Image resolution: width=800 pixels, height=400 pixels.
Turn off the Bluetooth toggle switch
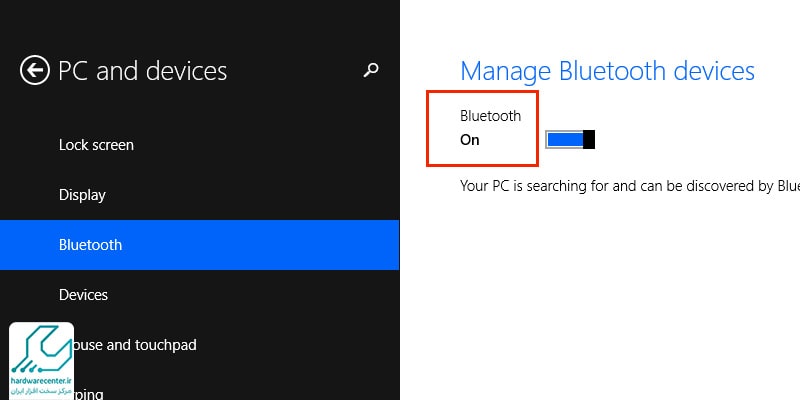pyautogui.click(x=570, y=139)
